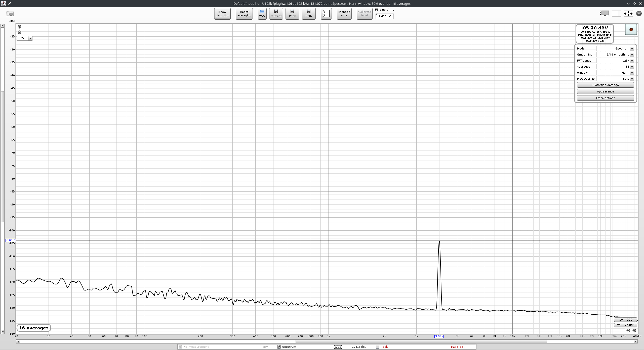The height and width of the screenshot is (350, 644).
Task: Open the Max Overlap dropdown
Action: coord(615,79)
